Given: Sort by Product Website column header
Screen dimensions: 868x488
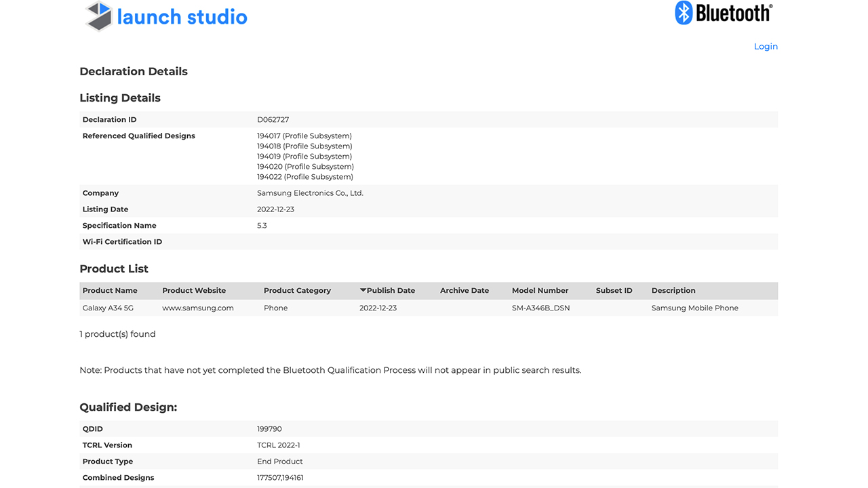Looking at the screenshot, I should [194, 291].
